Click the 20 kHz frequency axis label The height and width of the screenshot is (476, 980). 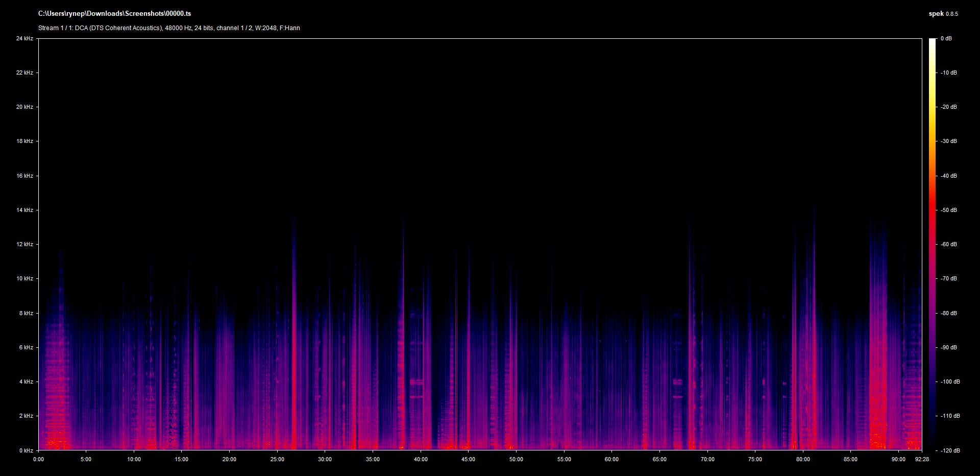tap(24, 107)
